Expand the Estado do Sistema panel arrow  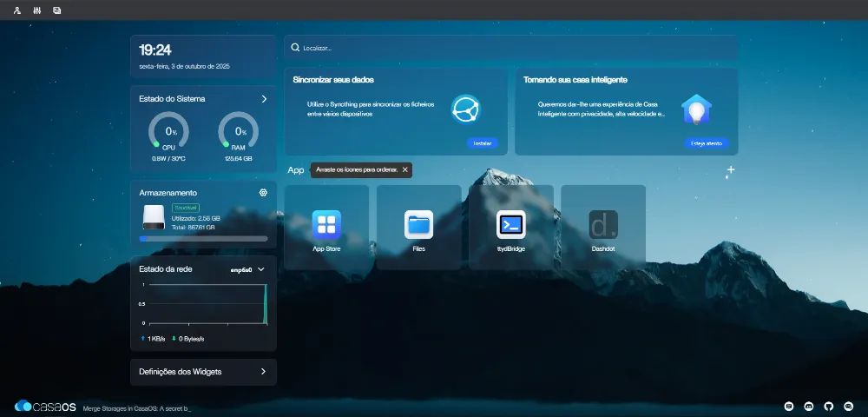264,98
